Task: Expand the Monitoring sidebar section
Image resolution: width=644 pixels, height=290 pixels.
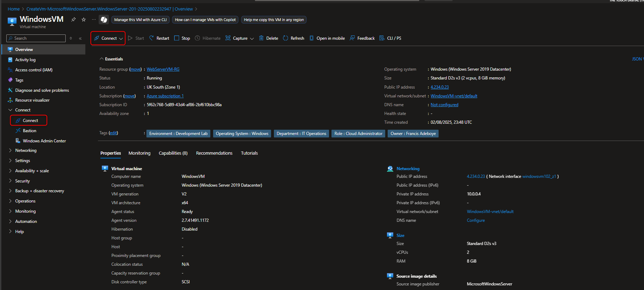Action: [25, 211]
